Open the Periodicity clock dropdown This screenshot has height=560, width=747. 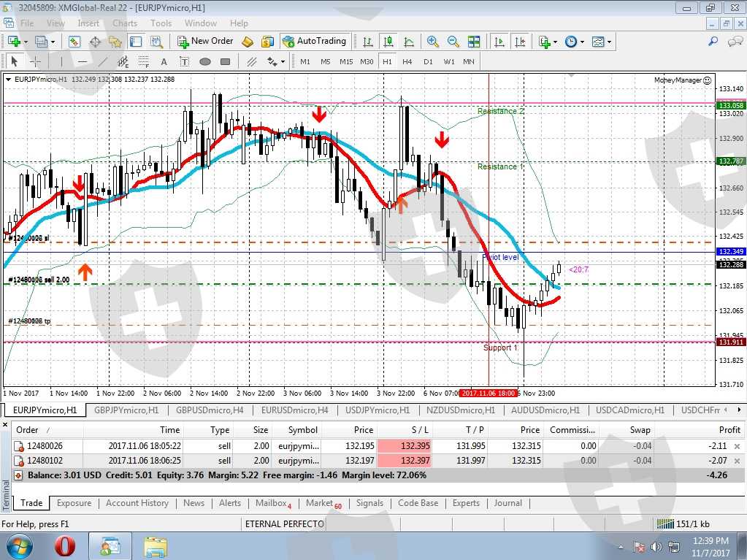pyautogui.click(x=573, y=42)
